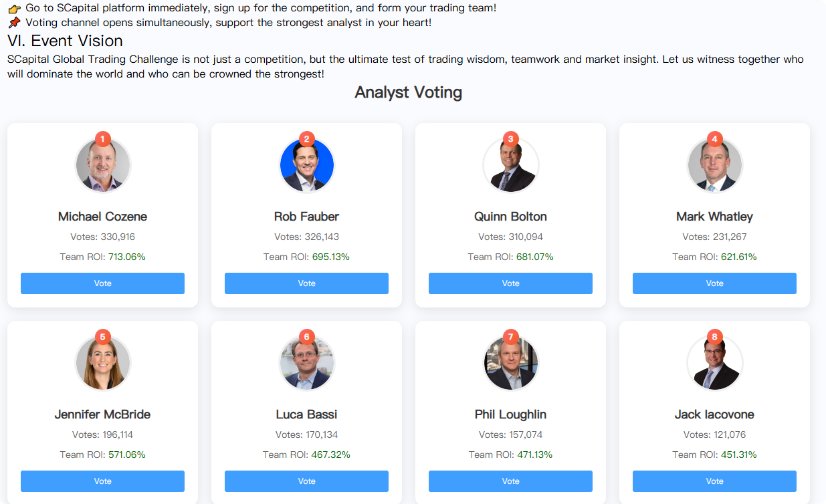
Task: Select Quinn Bolton's profile photo
Action: [510, 166]
